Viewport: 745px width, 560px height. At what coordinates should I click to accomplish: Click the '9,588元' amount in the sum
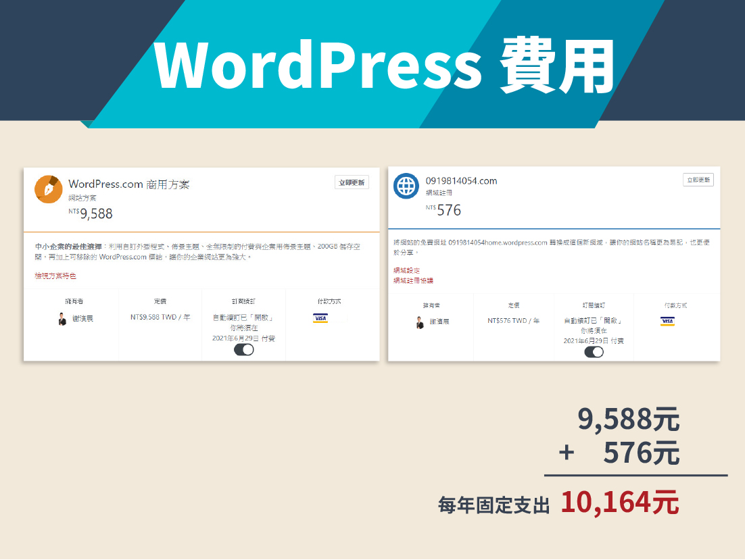pos(628,419)
